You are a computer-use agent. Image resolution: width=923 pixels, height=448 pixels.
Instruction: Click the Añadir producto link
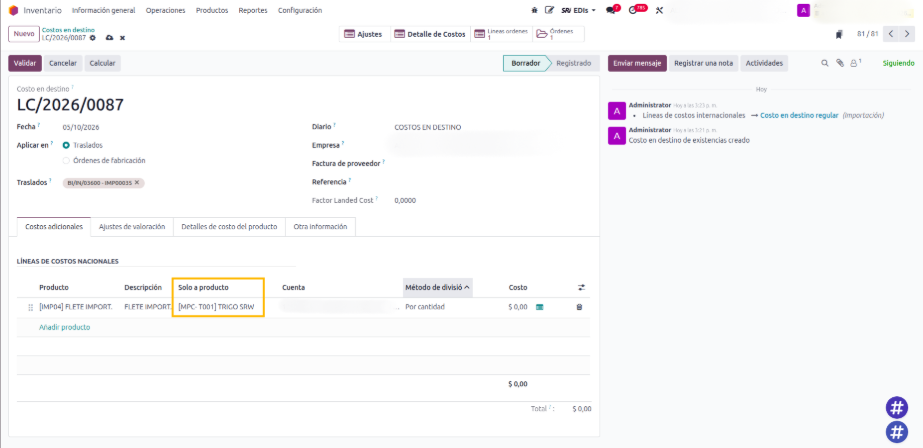65,327
